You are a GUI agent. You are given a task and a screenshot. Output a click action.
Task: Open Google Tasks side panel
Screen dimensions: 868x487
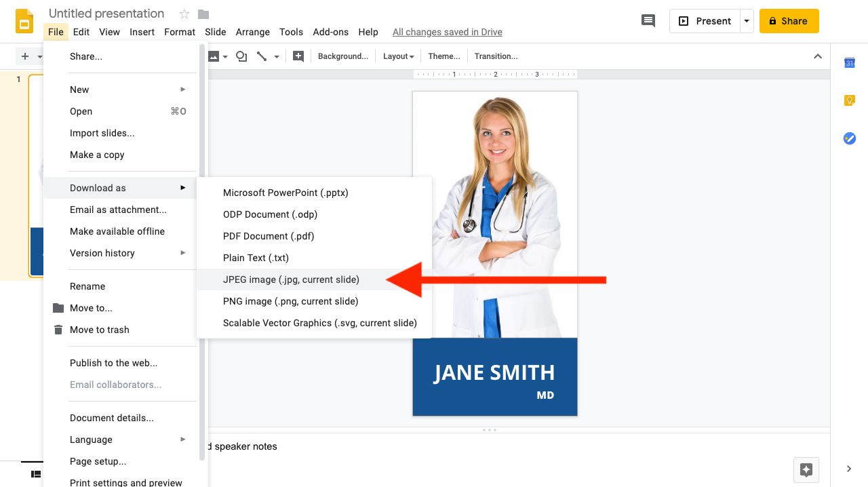[x=849, y=138]
